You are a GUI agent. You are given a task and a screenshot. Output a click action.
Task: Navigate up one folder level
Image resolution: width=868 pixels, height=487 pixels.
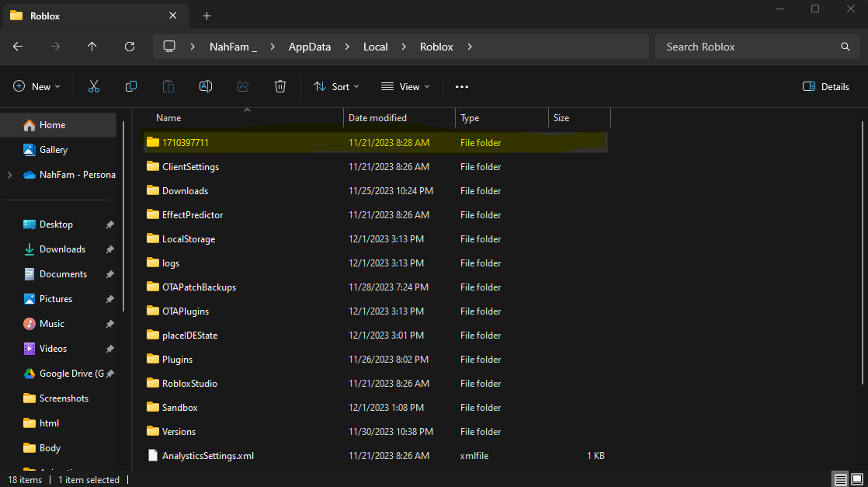click(x=92, y=47)
